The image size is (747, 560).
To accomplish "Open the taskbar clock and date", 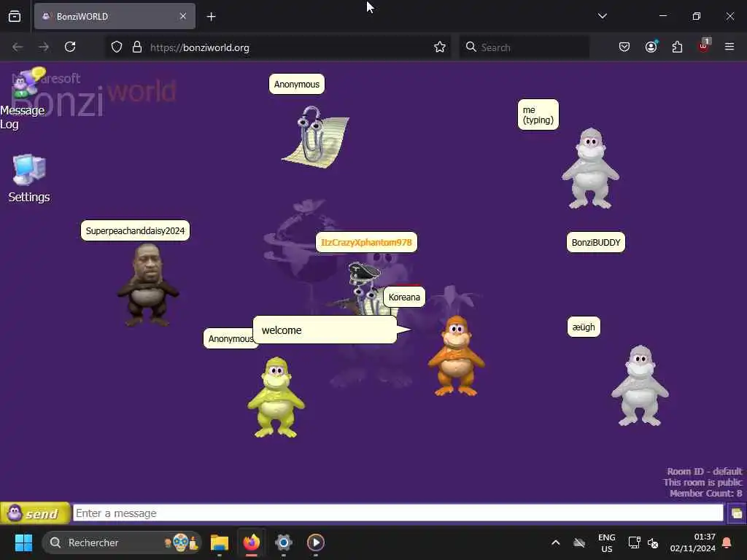I will [693, 542].
